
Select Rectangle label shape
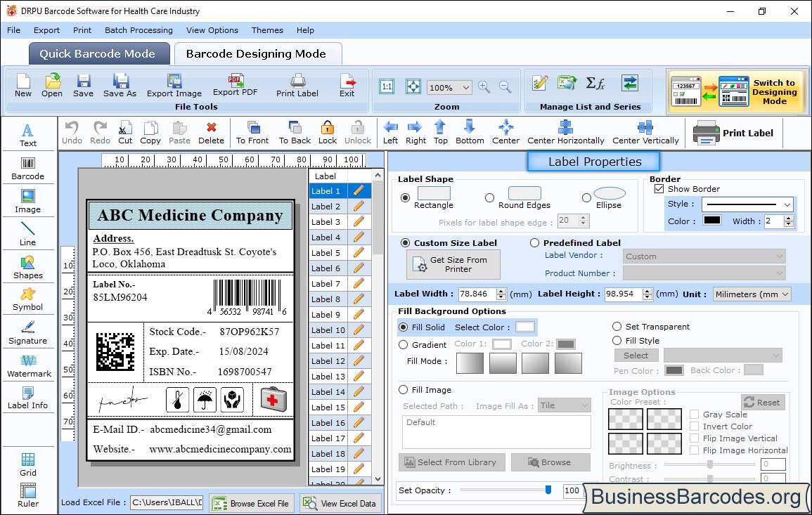pos(405,197)
